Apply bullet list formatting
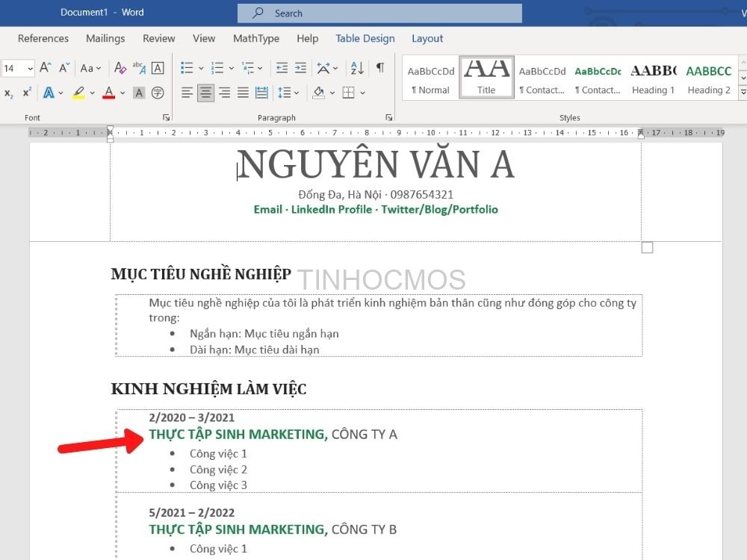The image size is (747, 560). [187, 68]
